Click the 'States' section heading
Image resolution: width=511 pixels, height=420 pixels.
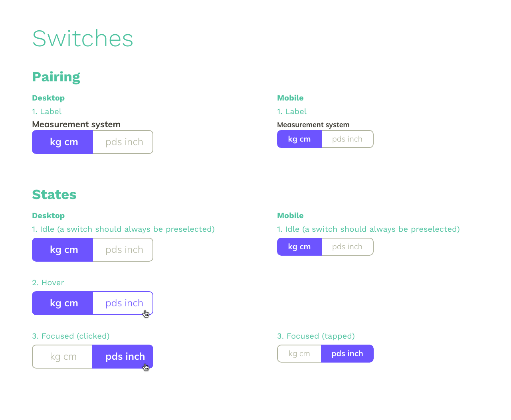pos(54,194)
